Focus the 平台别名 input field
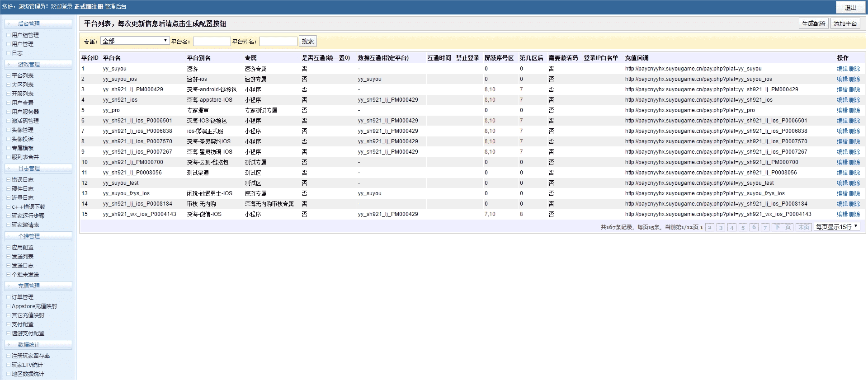868x380 pixels. 278,41
